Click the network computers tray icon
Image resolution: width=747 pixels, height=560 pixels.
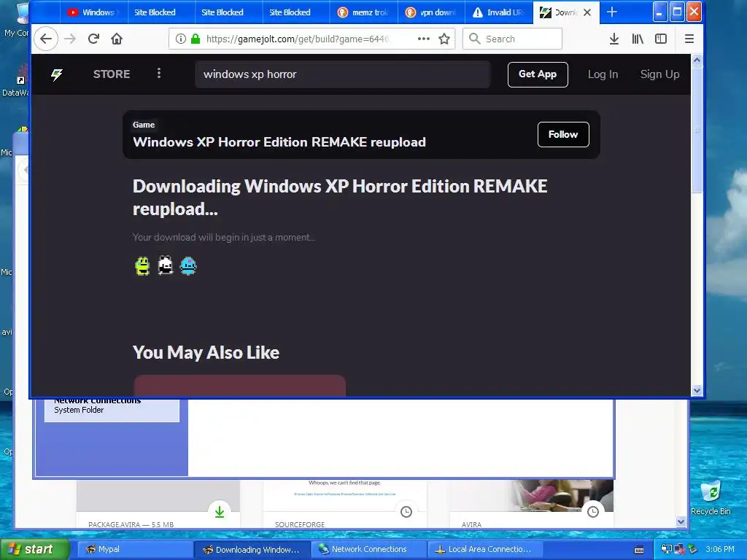click(667, 549)
